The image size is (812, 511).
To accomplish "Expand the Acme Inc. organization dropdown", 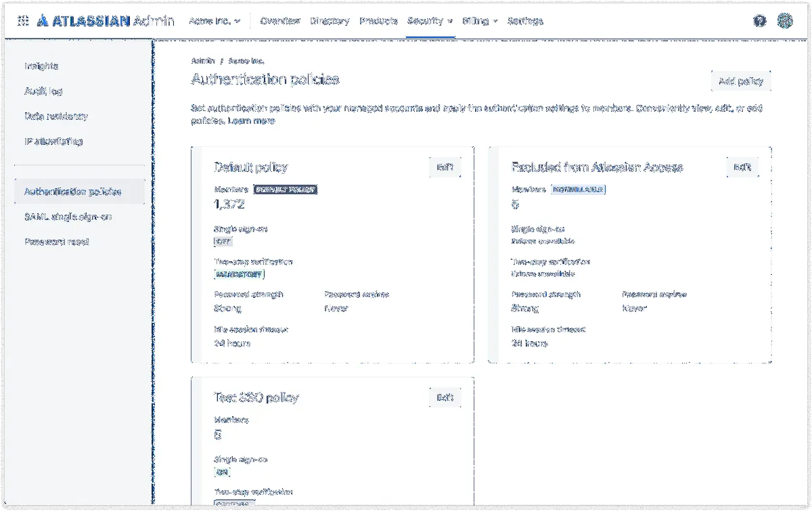I will coord(215,21).
